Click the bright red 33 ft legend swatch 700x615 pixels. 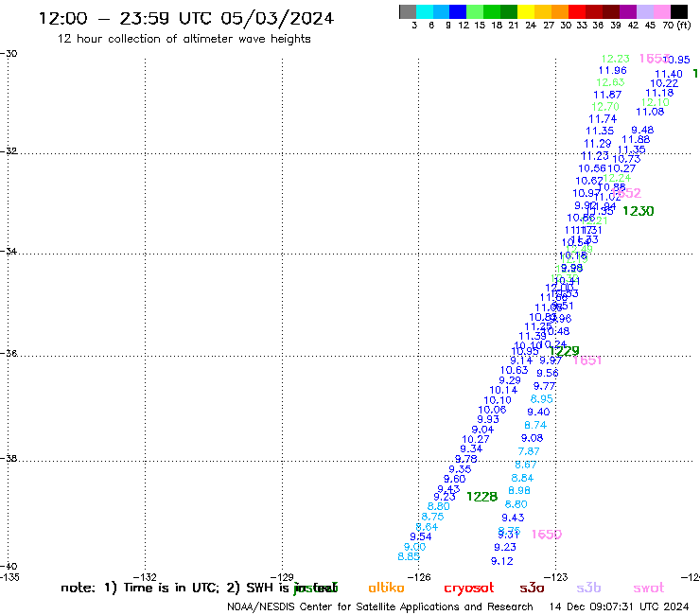point(577,11)
